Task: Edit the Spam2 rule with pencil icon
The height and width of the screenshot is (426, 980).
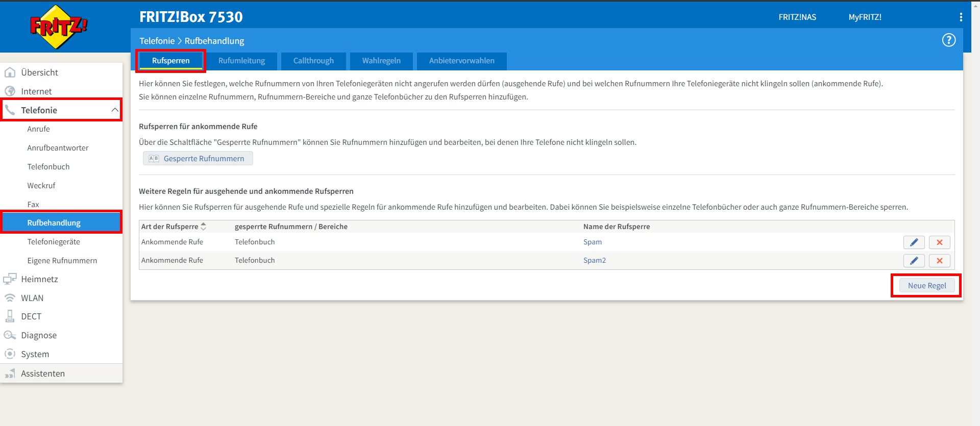Action: click(x=914, y=261)
